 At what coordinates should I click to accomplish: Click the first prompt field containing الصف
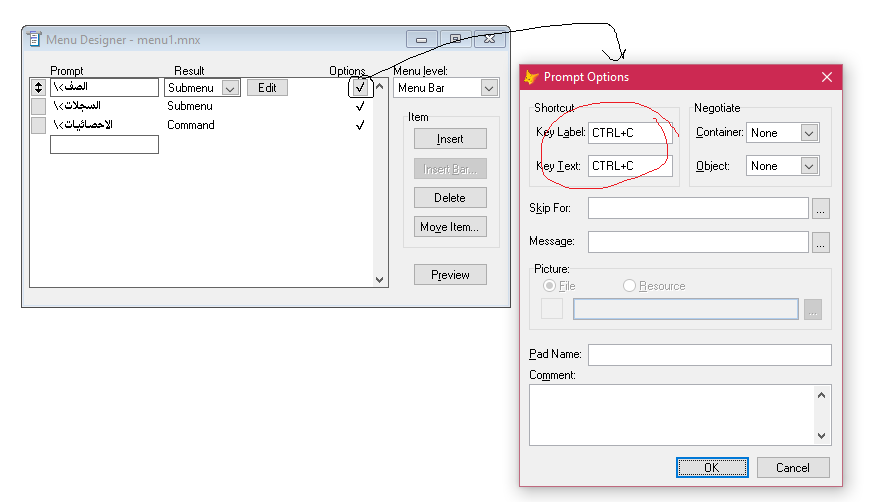[x=105, y=87]
